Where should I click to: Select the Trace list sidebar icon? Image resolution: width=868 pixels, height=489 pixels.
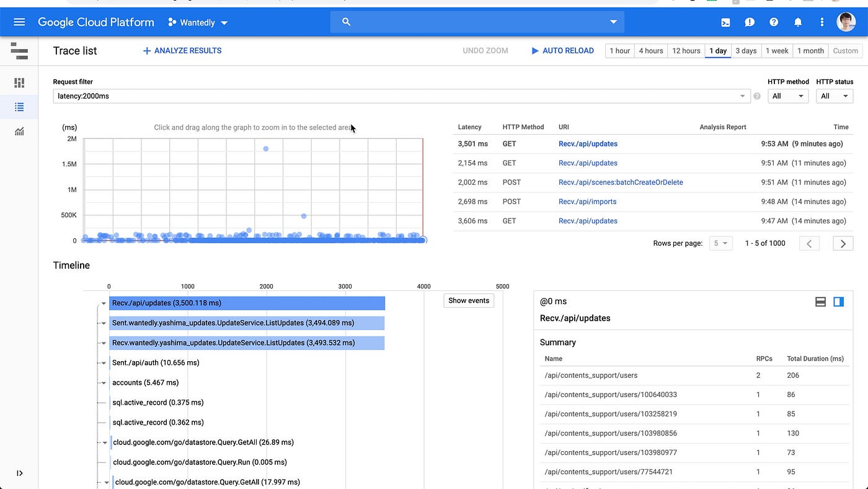point(19,106)
